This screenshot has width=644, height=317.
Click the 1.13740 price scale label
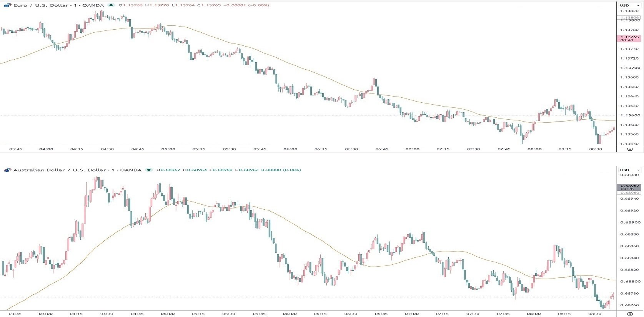point(629,49)
